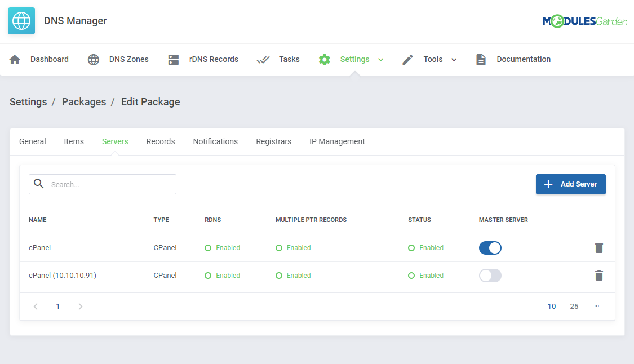634x364 pixels.
Task: Click the Settings gear icon
Action: pos(324,60)
